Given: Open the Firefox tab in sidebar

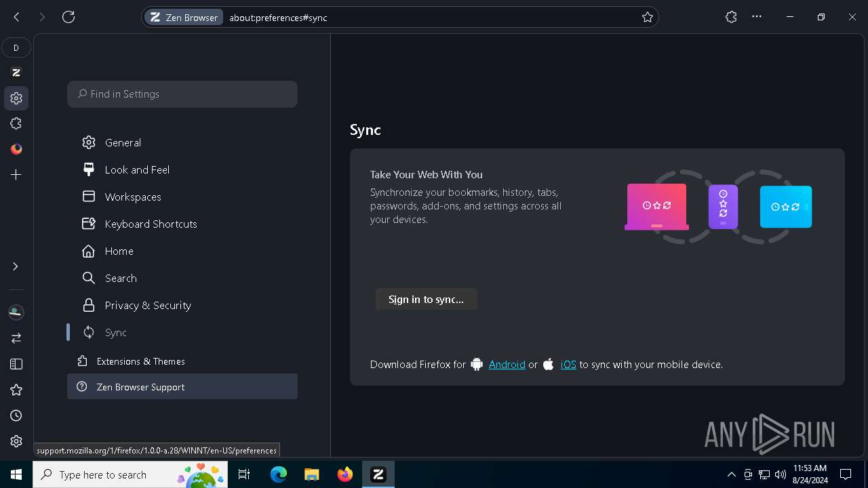Looking at the screenshot, I should (16, 149).
